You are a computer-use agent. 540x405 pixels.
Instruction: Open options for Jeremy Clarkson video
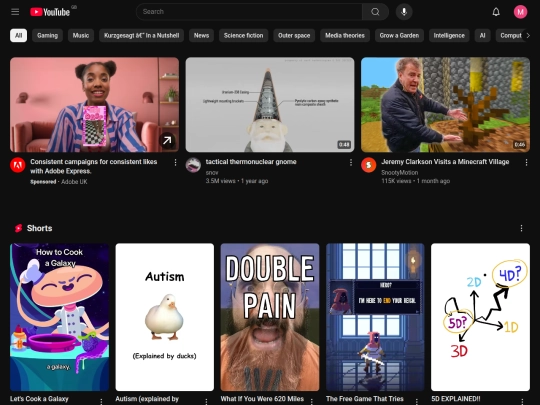[x=526, y=162]
